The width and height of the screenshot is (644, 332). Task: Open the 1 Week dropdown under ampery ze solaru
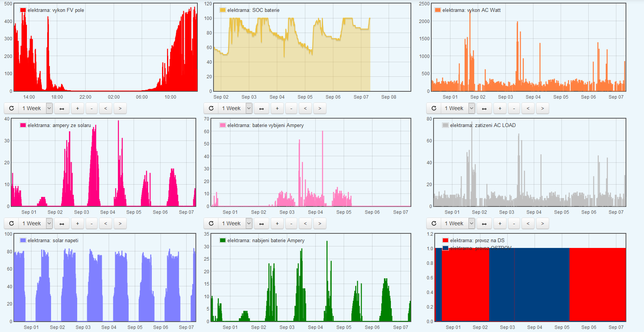coord(35,223)
